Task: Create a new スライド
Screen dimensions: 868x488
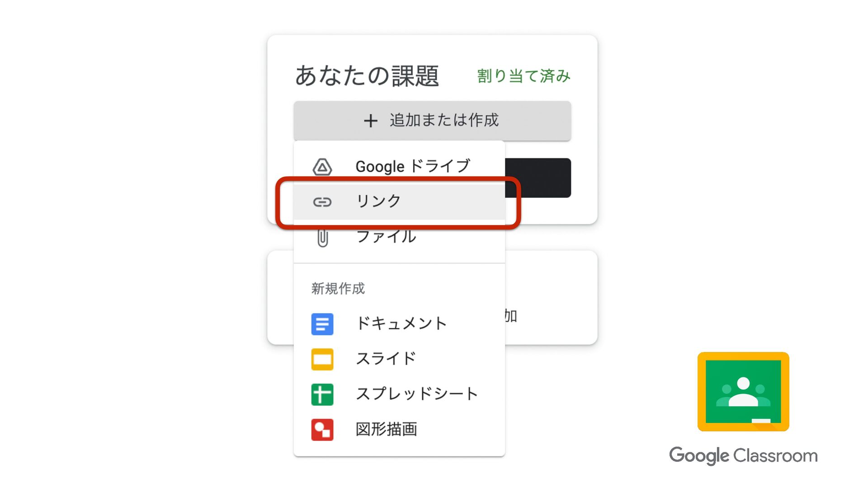Action: tap(386, 359)
